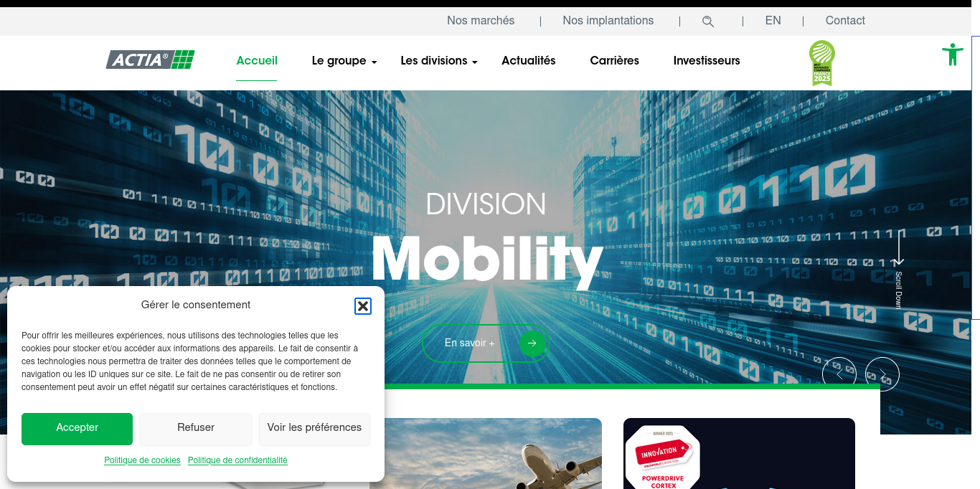Switch the site language to EN
Viewport: 980px width, 489px height.
pos(773,21)
